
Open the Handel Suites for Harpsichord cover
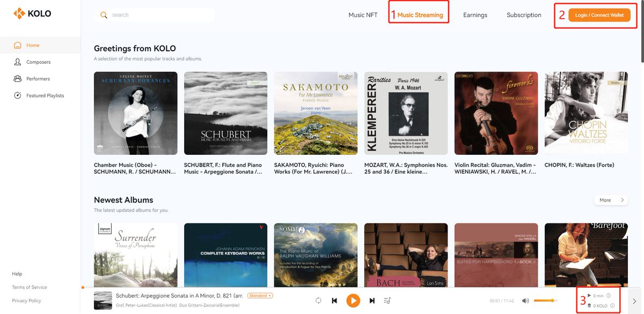[496, 255]
